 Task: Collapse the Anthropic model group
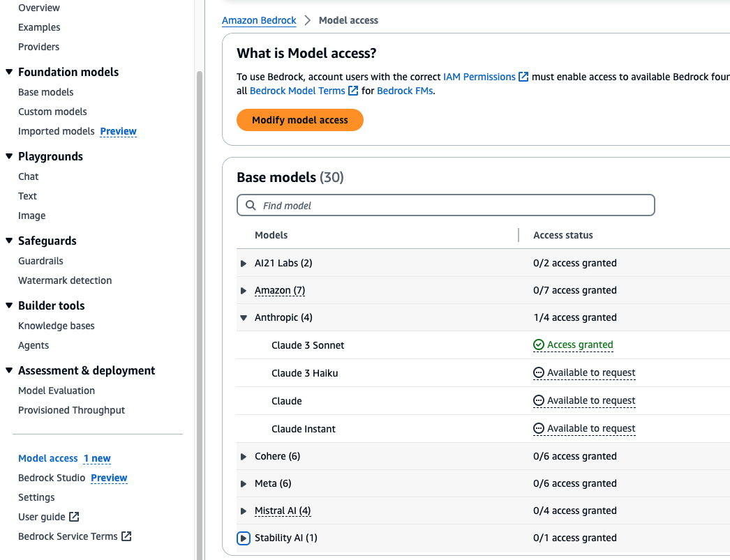[x=244, y=318]
